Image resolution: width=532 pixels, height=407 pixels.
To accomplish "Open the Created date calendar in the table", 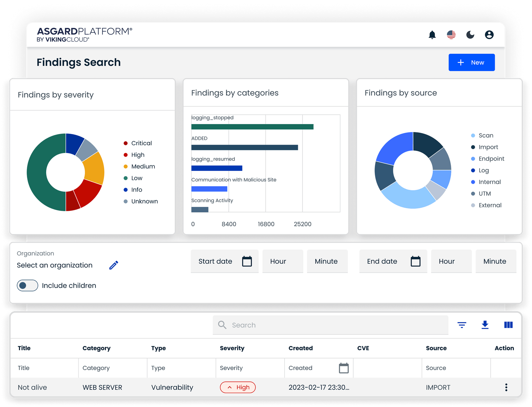I will tap(344, 368).
